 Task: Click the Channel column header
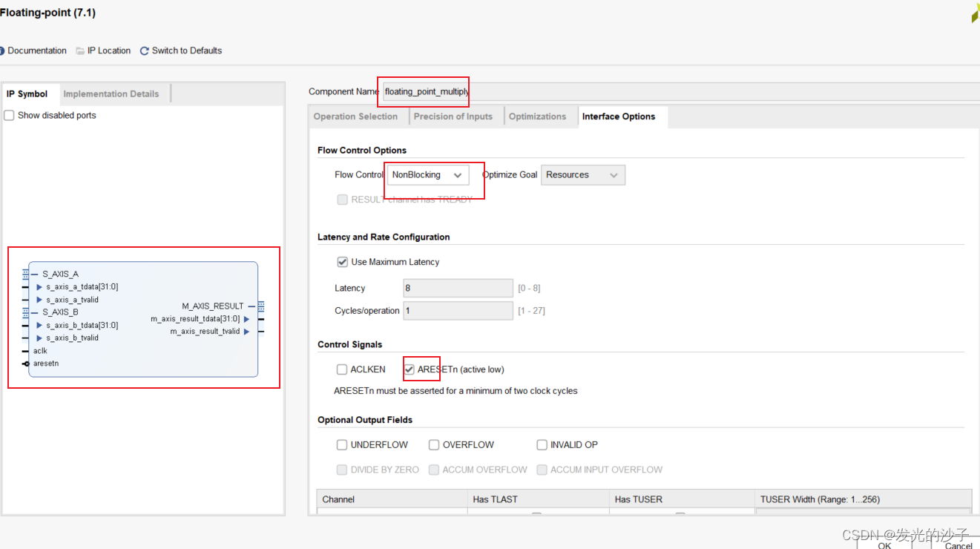click(392, 499)
